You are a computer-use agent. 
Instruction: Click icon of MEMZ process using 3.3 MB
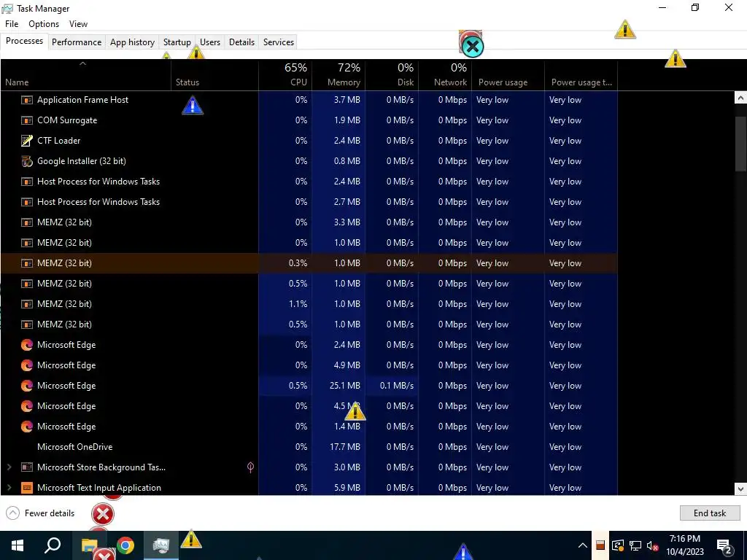(27, 222)
